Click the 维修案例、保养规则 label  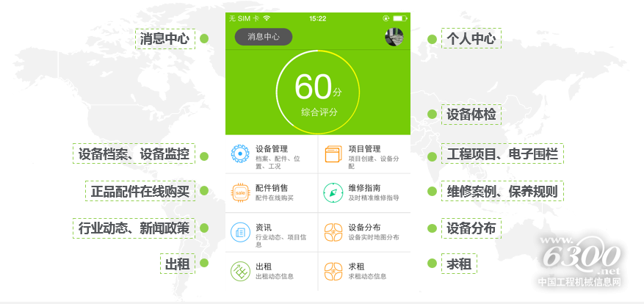[x=502, y=192]
